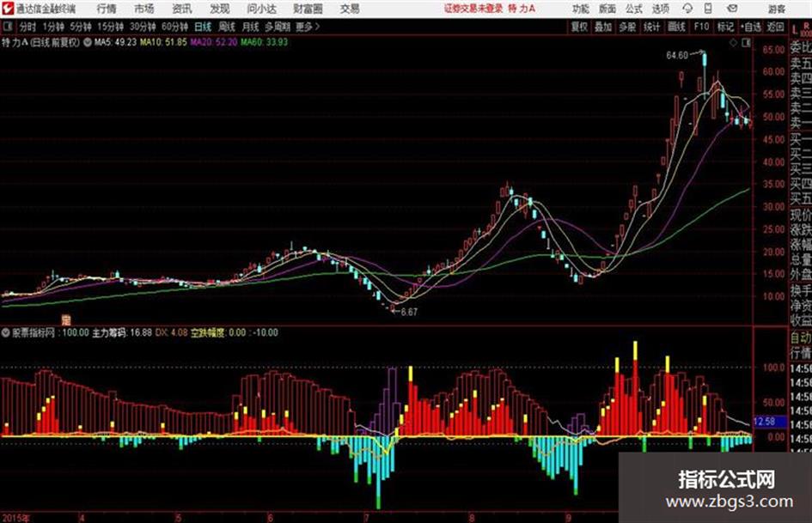Click the 股票指标网 indicator name
This screenshot has width=812, height=523.
tap(34, 332)
